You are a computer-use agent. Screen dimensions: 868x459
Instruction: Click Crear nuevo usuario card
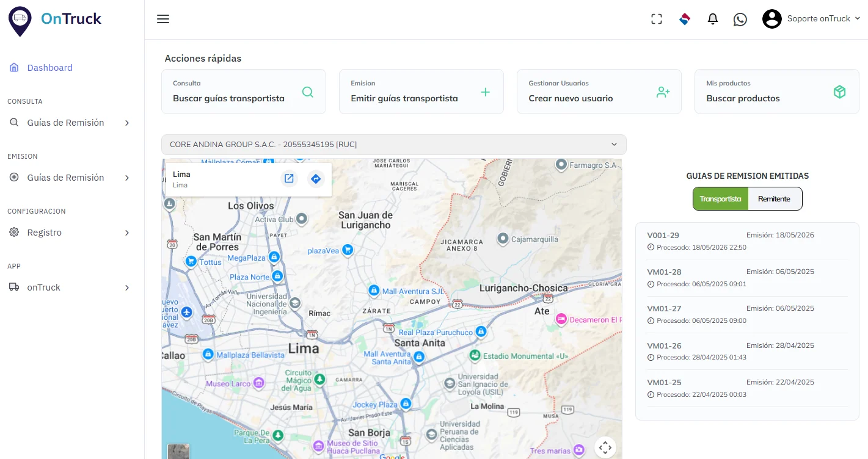click(x=599, y=92)
